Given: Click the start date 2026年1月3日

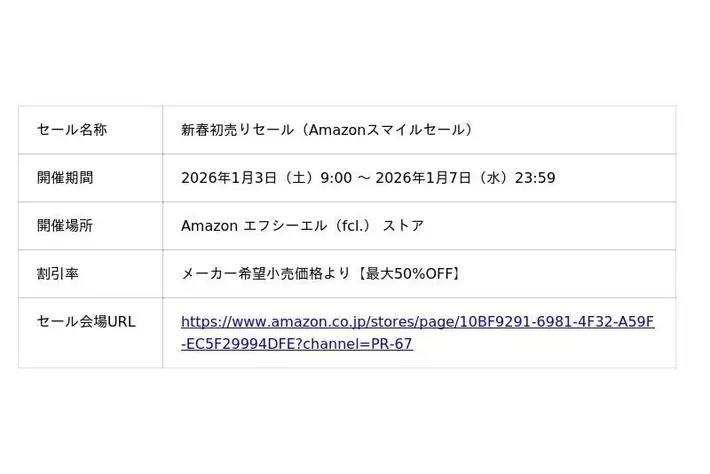Looking at the screenshot, I should point(228,178).
